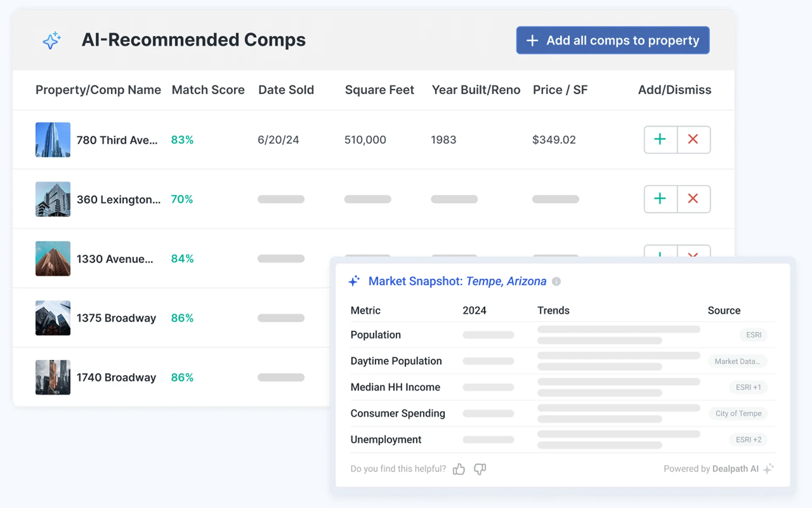Open the 1375 Broadway property thumbnail
The height and width of the screenshot is (508, 812).
[x=52, y=318]
